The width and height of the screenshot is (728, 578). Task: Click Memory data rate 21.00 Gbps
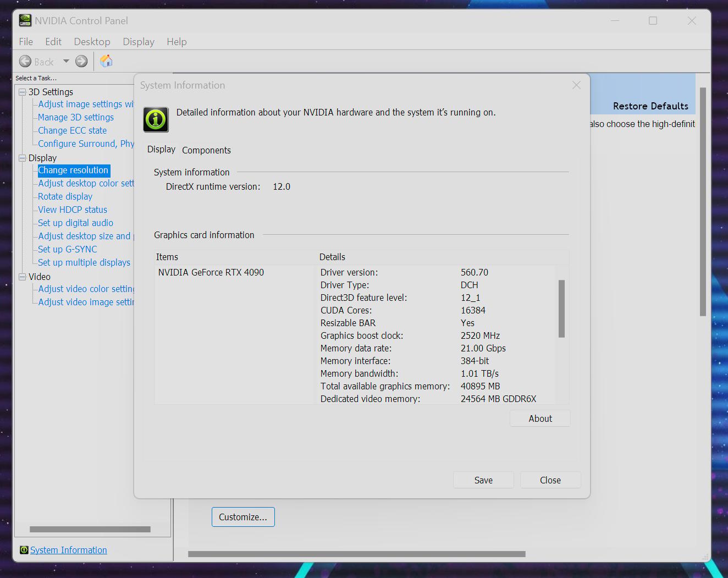coord(483,348)
